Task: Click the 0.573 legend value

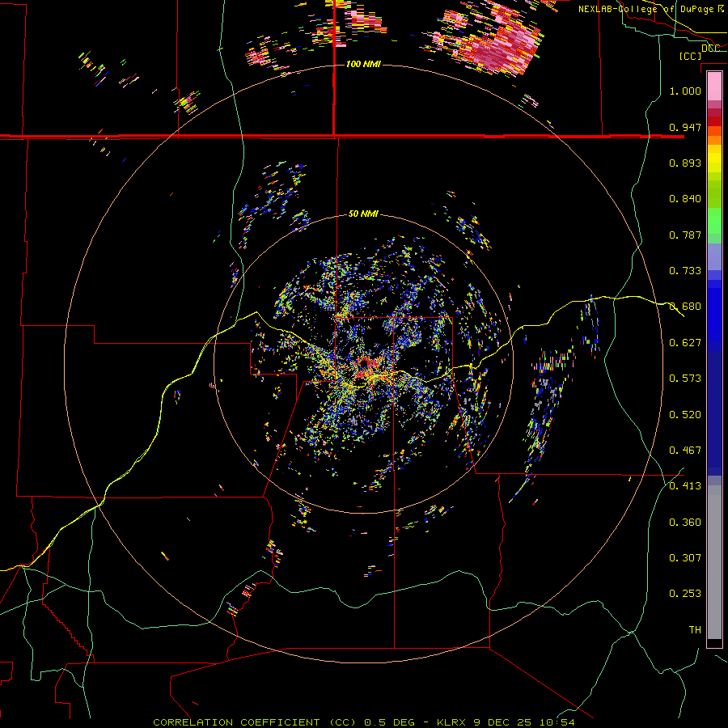Action: tap(685, 379)
